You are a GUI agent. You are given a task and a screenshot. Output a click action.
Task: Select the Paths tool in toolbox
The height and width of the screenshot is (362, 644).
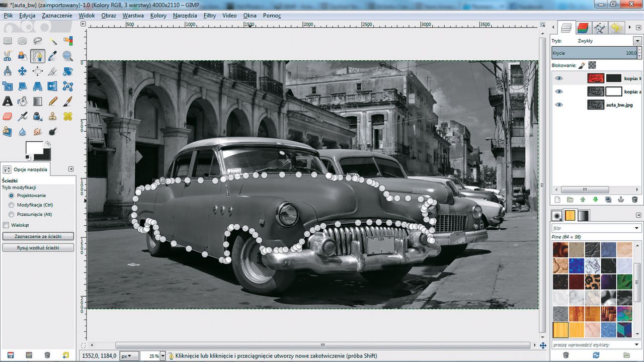37,56
